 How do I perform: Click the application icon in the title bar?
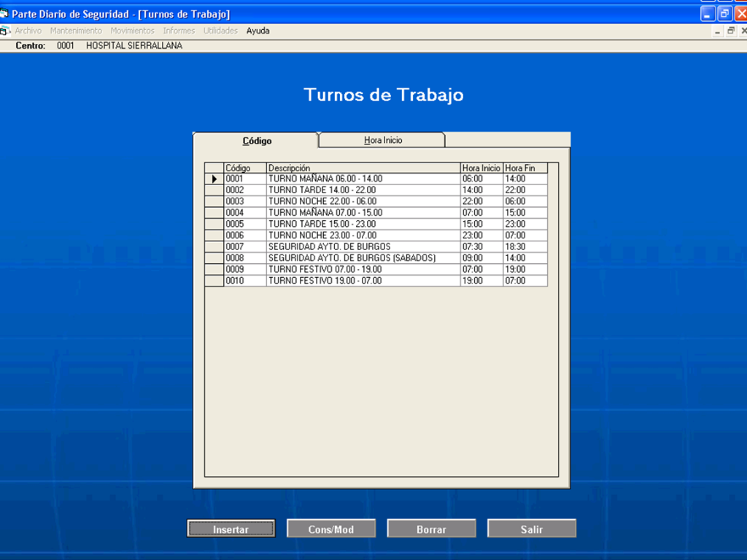5,15
